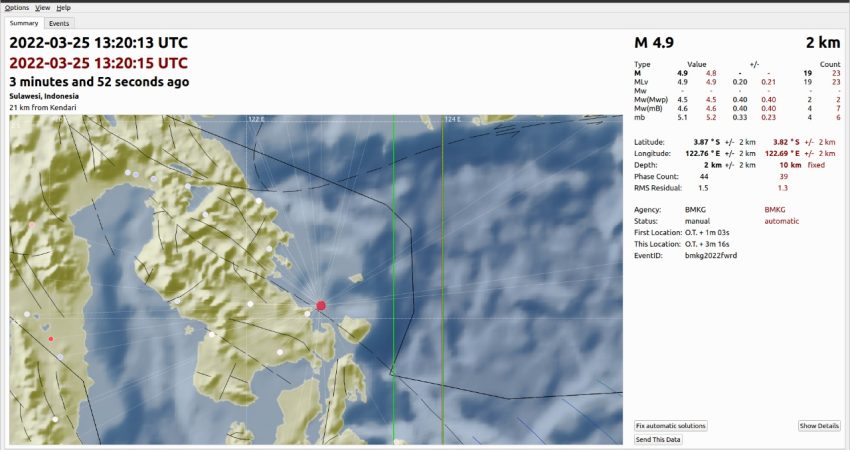Viewport: 850px width, 450px height.
Task: Open the Options menu
Action: [17, 8]
